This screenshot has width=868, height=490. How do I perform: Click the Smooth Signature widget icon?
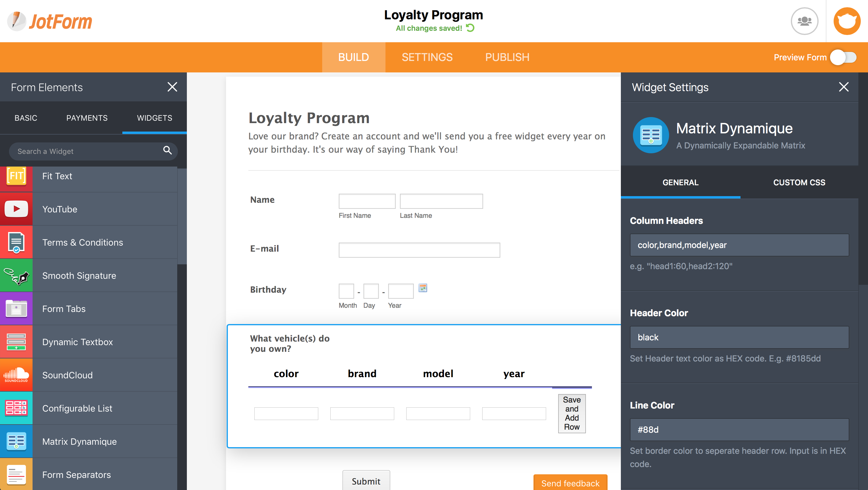click(16, 275)
